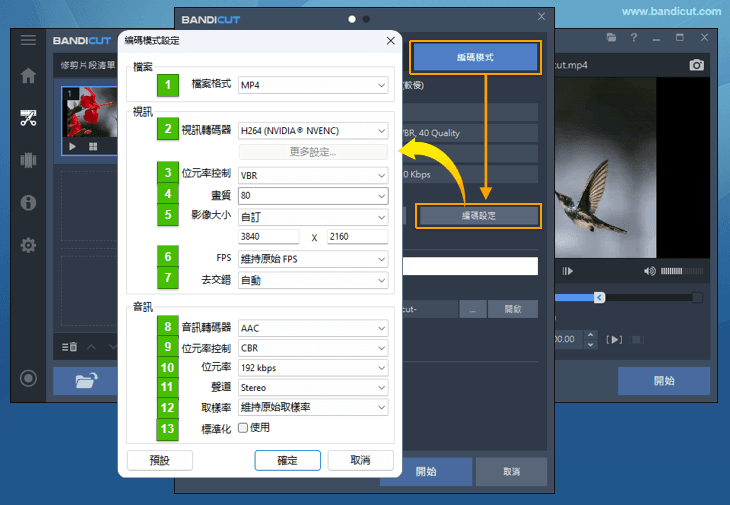This screenshot has height=505, width=730.
Task: Close the encoding settings dialog
Action: pyautogui.click(x=391, y=40)
